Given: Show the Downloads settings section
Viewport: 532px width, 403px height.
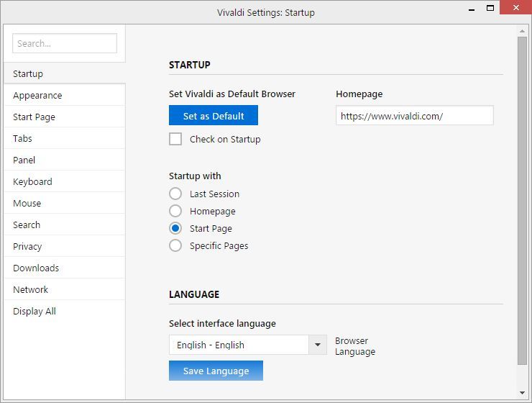Looking at the screenshot, I should point(36,268).
